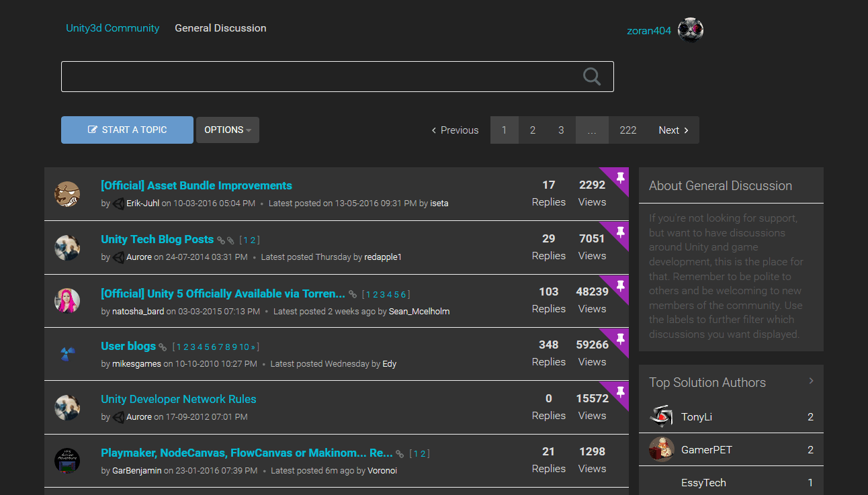Screen dimensions: 868x495
Task: Click the pagination ellipsis between 3 and 222
Action: click(592, 130)
